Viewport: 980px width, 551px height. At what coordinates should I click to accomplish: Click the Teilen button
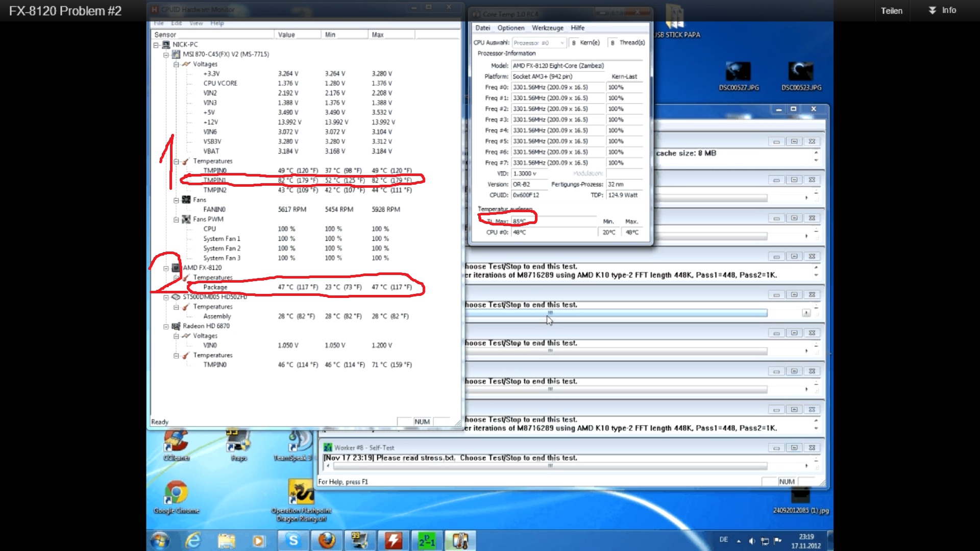click(891, 11)
